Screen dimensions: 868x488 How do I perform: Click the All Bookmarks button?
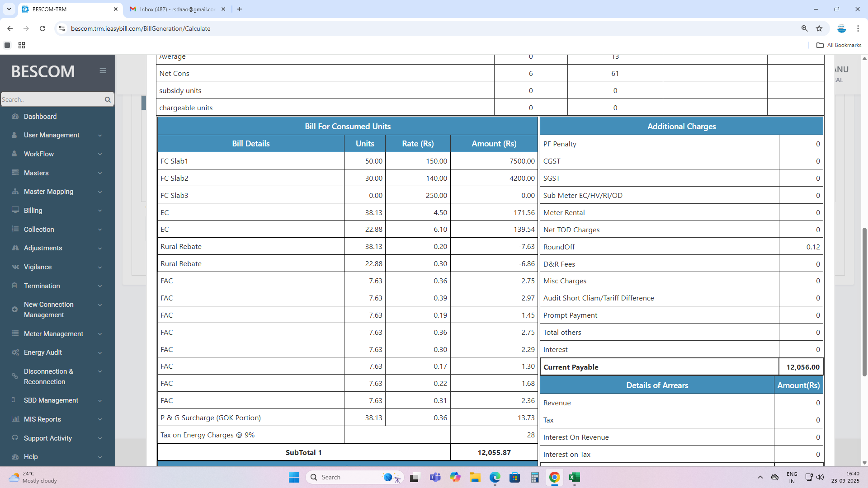coord(839,45)
